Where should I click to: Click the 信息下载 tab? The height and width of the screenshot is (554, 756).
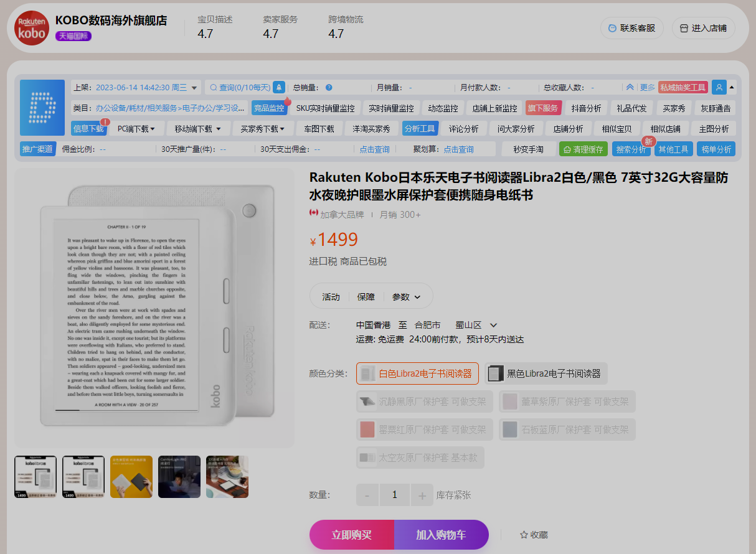click(x=89, y=129)
